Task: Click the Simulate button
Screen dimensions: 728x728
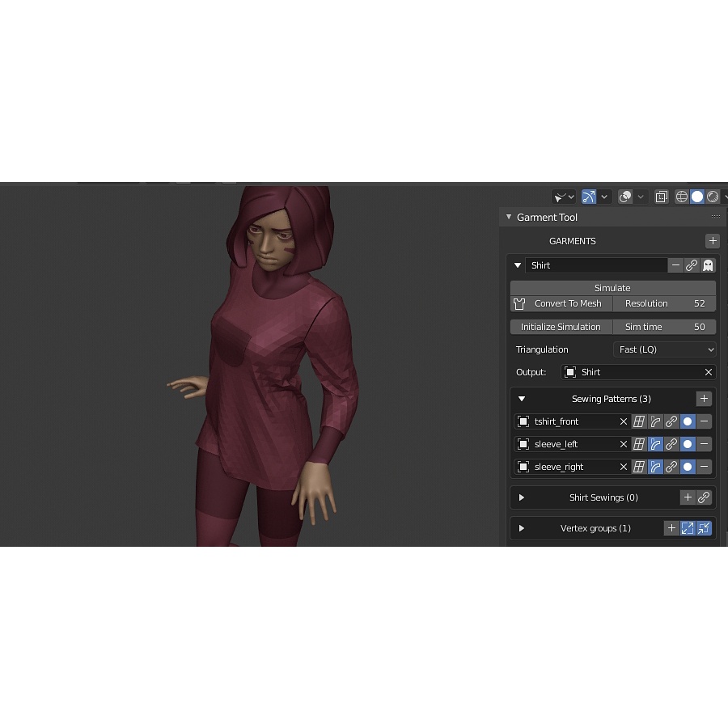Action: coord(612,288)
